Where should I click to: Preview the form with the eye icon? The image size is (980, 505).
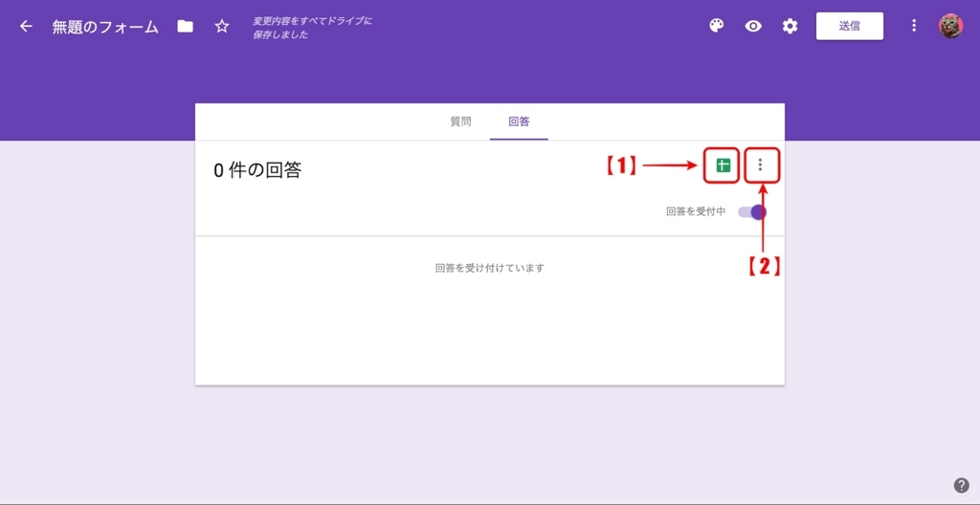[753, 26]
